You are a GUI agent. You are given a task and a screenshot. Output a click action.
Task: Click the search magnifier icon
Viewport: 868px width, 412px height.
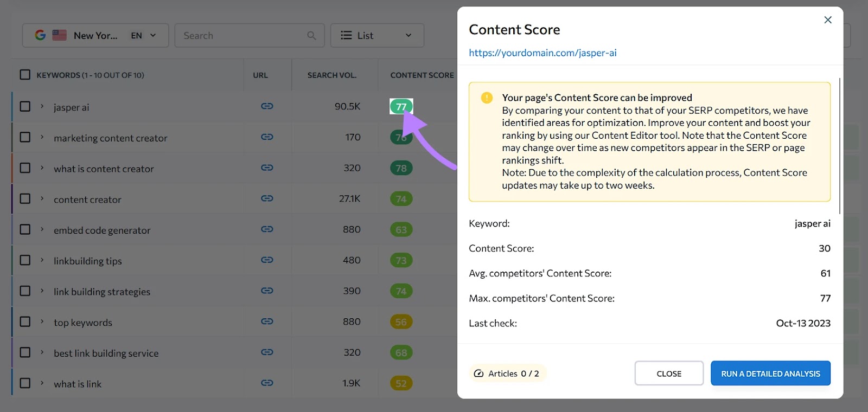pyautogui.click(x=311, y=35)
